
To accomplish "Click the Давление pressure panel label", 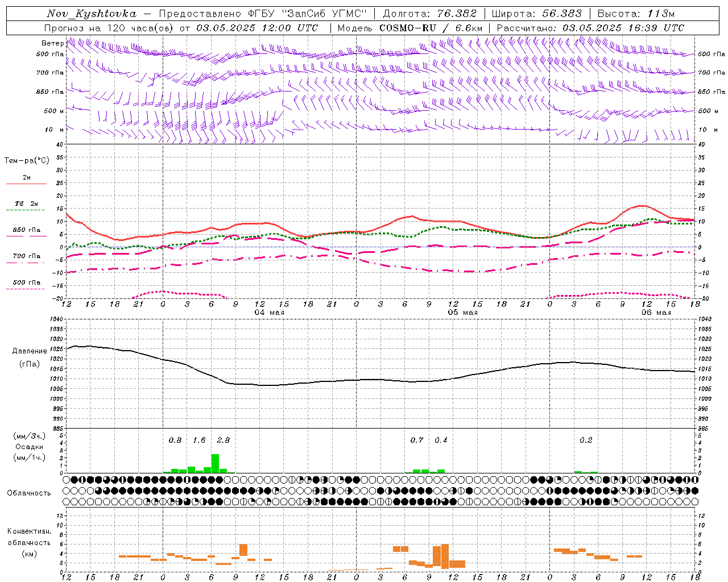I will [x=30, y=351].
